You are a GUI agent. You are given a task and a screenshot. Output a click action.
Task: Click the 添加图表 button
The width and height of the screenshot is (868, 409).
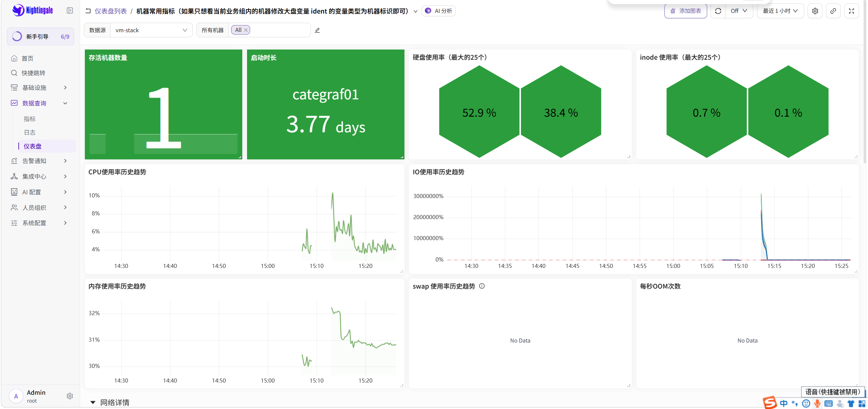click(685, 11)
